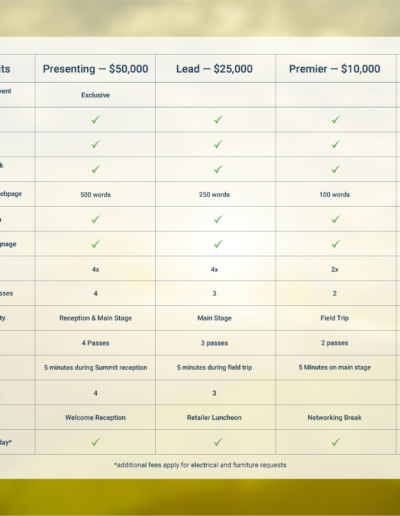This screenshot has width=400, height=516.
Task: Select the Presenting — $50,000 column header
Action: [95, 69]
